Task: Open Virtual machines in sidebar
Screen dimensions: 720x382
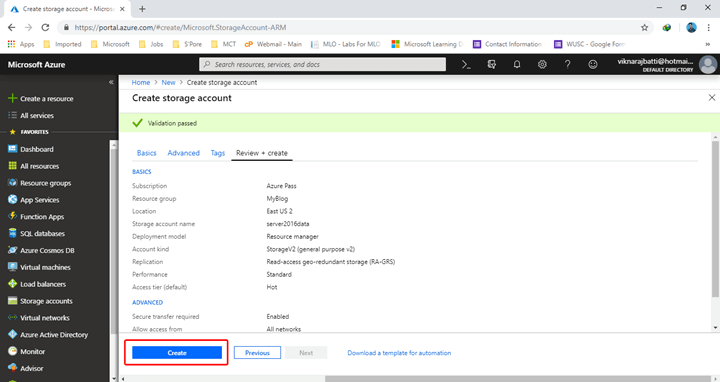Action: pos(39,267)
